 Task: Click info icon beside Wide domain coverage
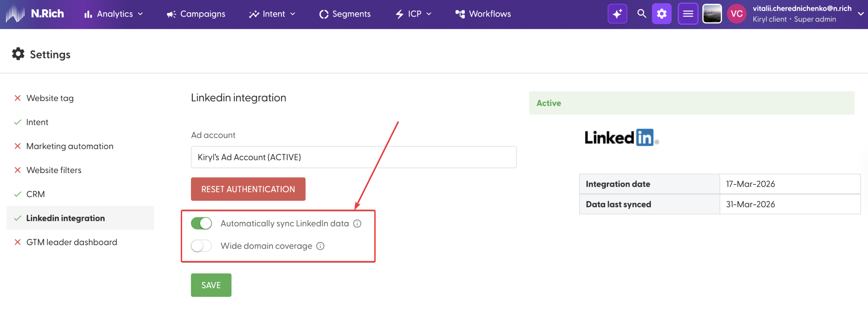[321, 246]
